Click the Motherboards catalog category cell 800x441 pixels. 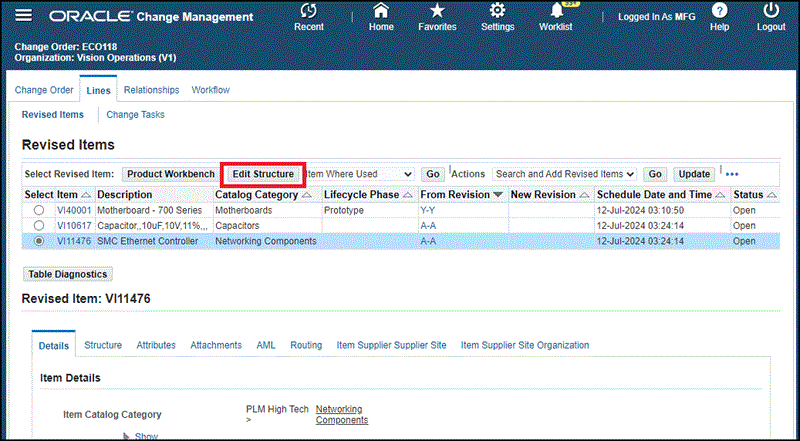(x=243, y=210)
